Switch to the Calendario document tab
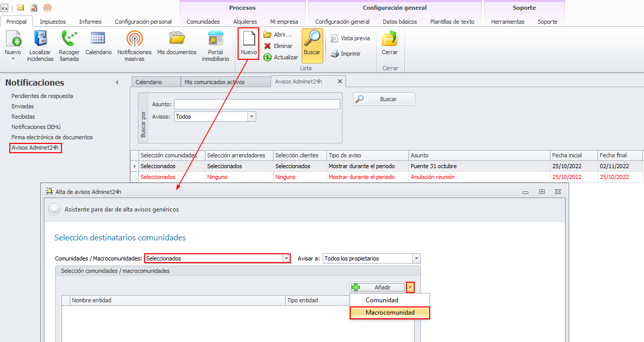Viewport: 644px width, 342px height. click(x=156, y=82)
